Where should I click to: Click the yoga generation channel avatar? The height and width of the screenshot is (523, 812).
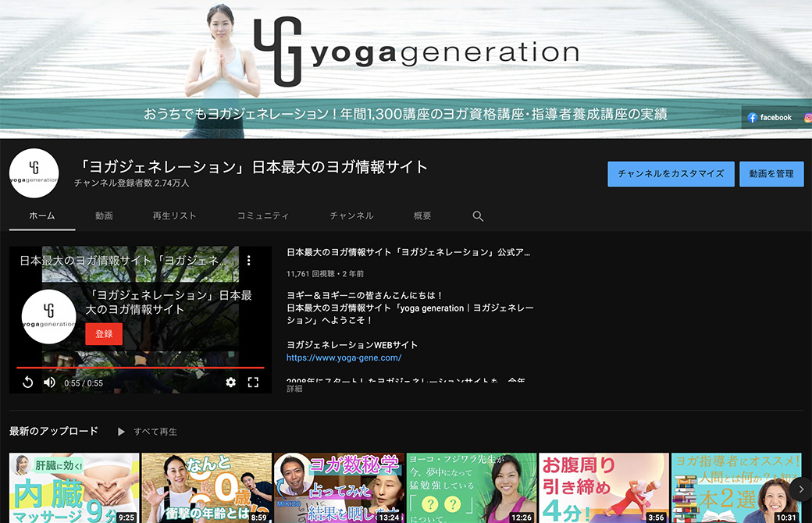[34, 173]
